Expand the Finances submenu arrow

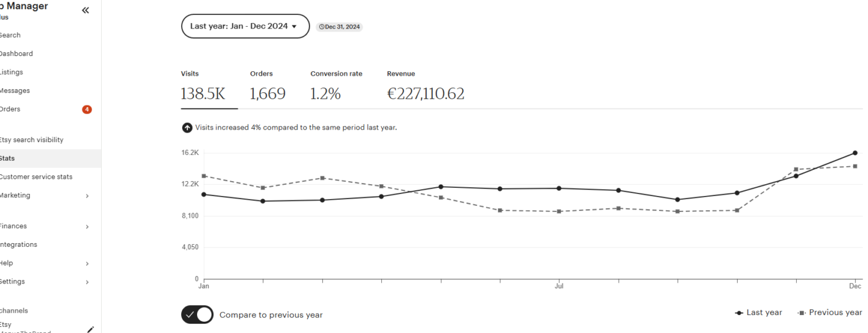(87, 227)
